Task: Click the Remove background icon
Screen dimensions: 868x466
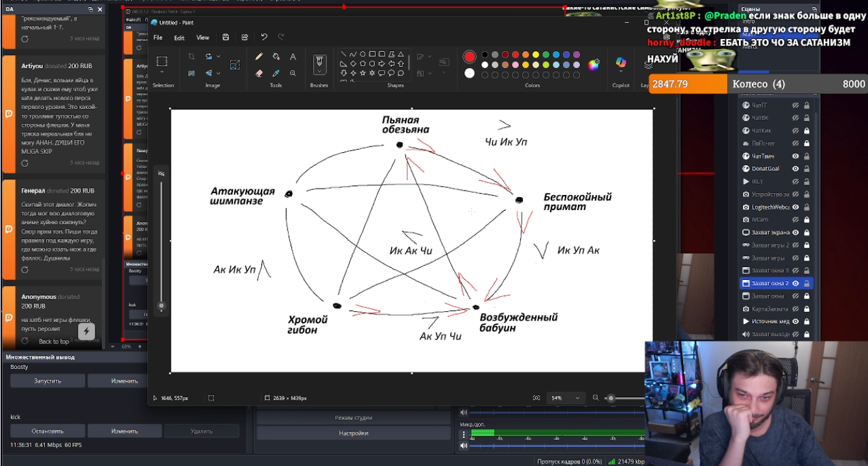Action: 191,73
